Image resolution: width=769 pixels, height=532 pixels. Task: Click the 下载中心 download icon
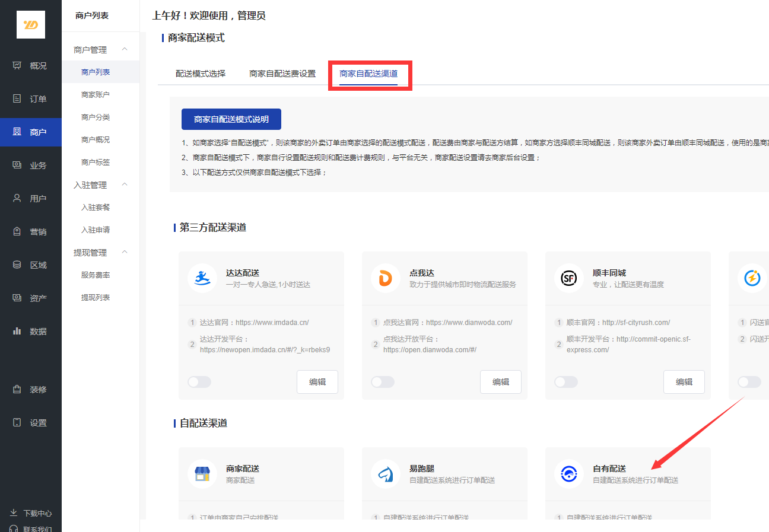[14, 513]
